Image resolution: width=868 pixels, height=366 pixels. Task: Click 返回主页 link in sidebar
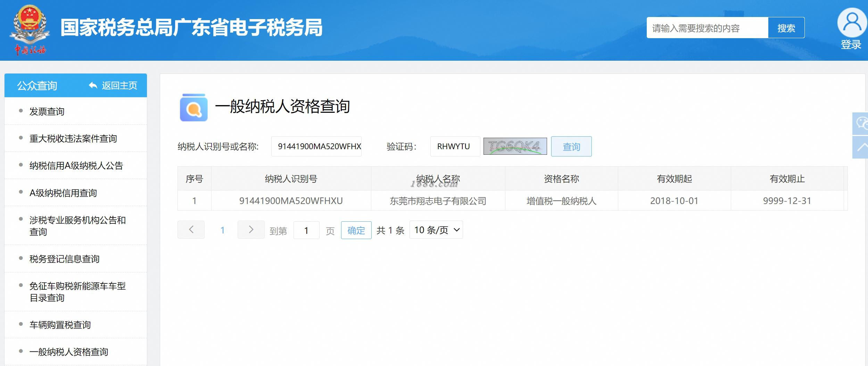click(x=119, y=85)
